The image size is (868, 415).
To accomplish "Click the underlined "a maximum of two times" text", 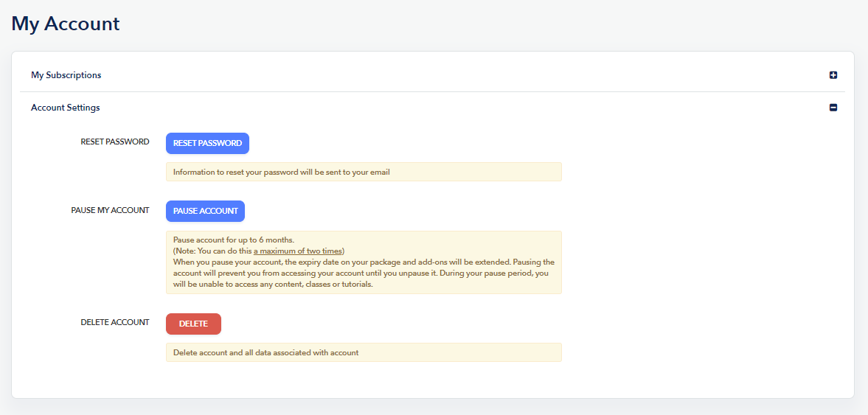I will 298,251.
